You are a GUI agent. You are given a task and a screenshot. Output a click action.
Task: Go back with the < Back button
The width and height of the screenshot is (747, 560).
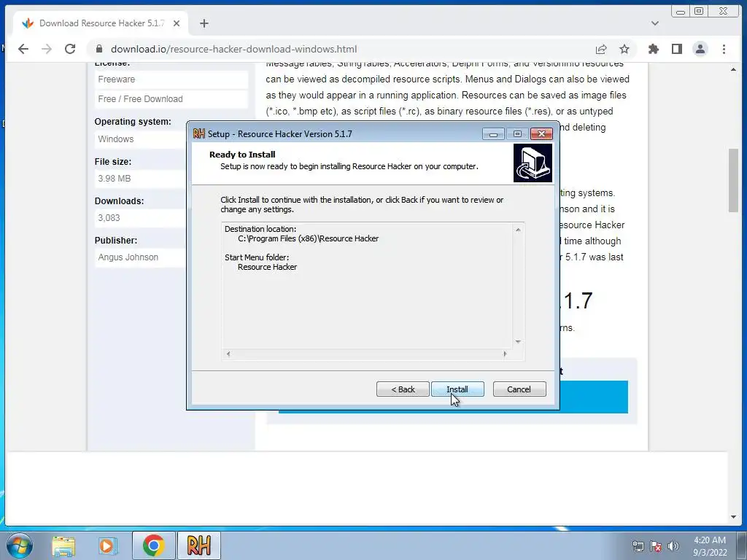pyautogui.click(x=403, y=389)
